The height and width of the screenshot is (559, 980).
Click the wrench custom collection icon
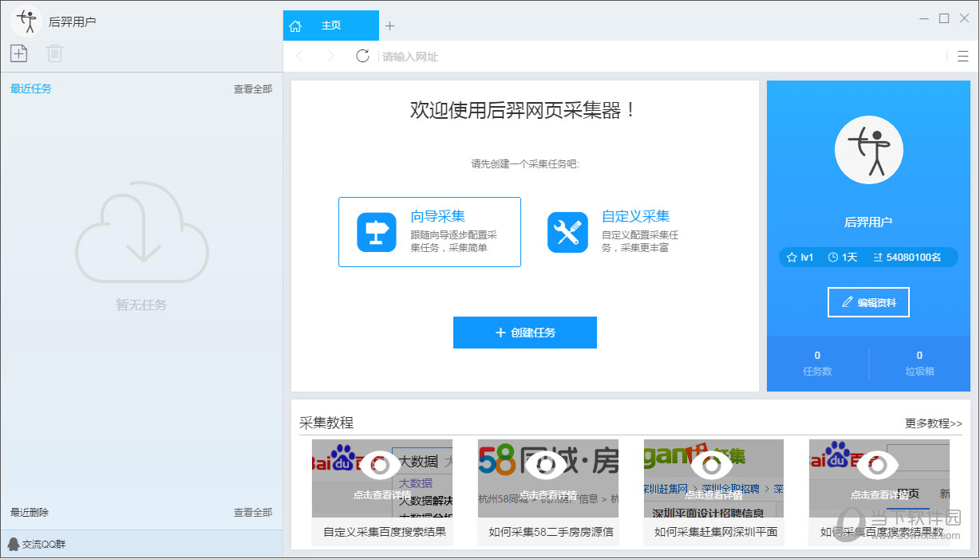567,232
